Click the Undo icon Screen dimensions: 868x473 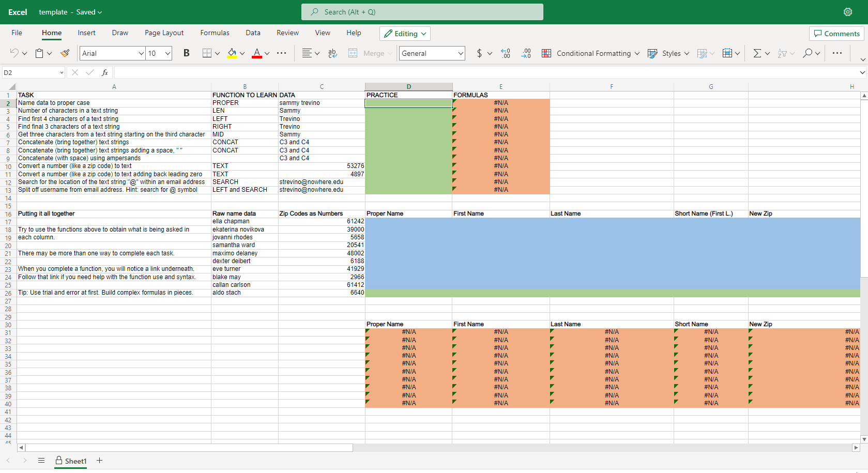tap(14, 53)
